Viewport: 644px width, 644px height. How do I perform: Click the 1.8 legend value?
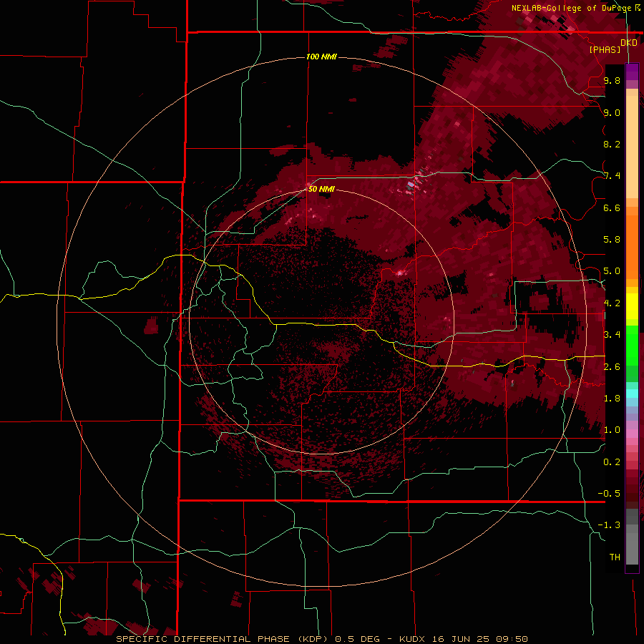point(612,399)
